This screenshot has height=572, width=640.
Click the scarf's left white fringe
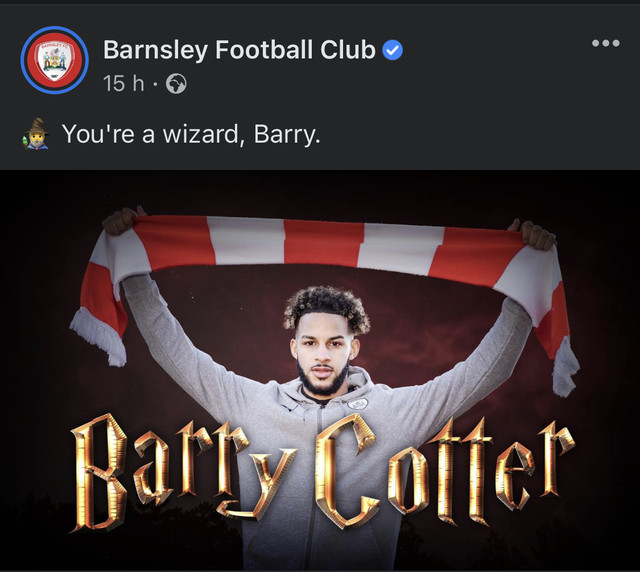click(98, 337)
